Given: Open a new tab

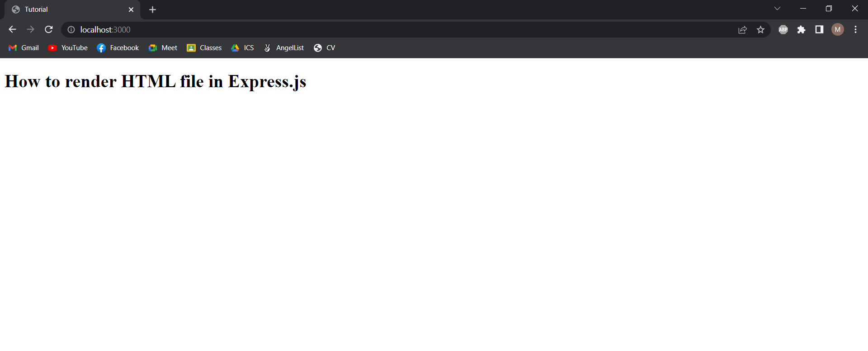Looking at the screenshot, I should [152, 9].
